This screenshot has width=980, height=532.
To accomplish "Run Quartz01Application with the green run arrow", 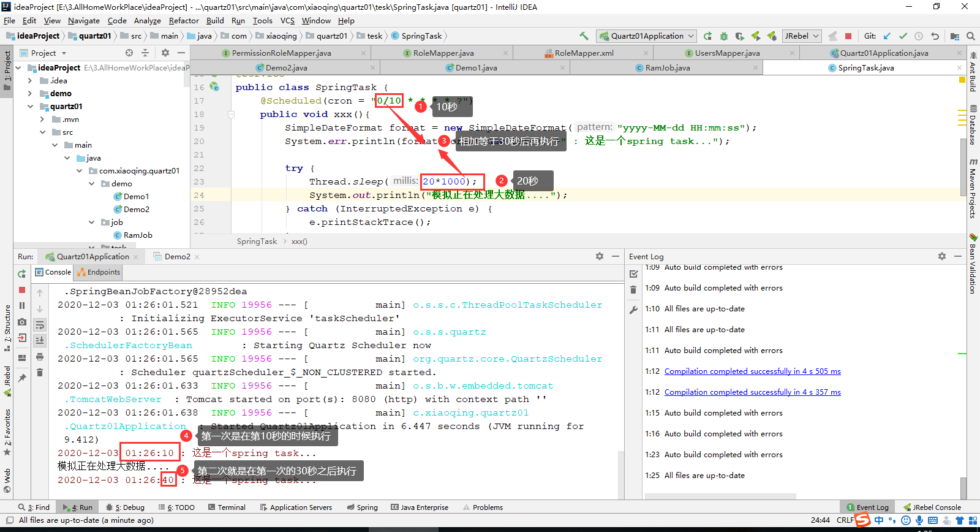I will (x=708, y=36).
